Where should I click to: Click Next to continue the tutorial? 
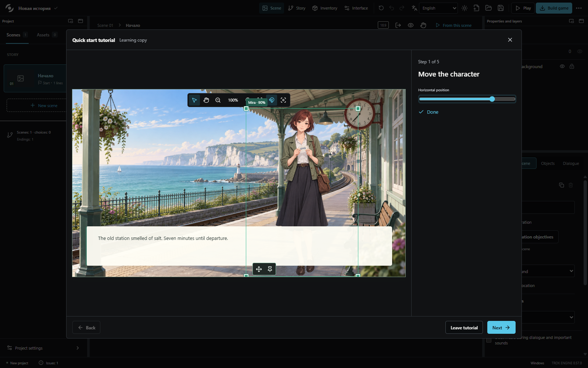point(501,328)
